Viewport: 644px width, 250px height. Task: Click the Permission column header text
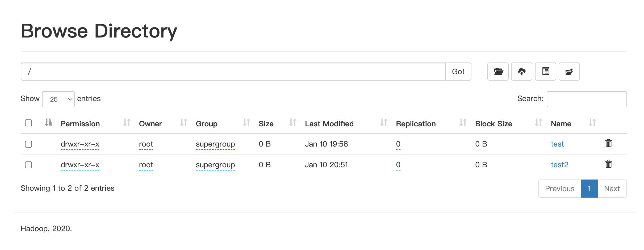pyautogui.click(x=80, y=124)
